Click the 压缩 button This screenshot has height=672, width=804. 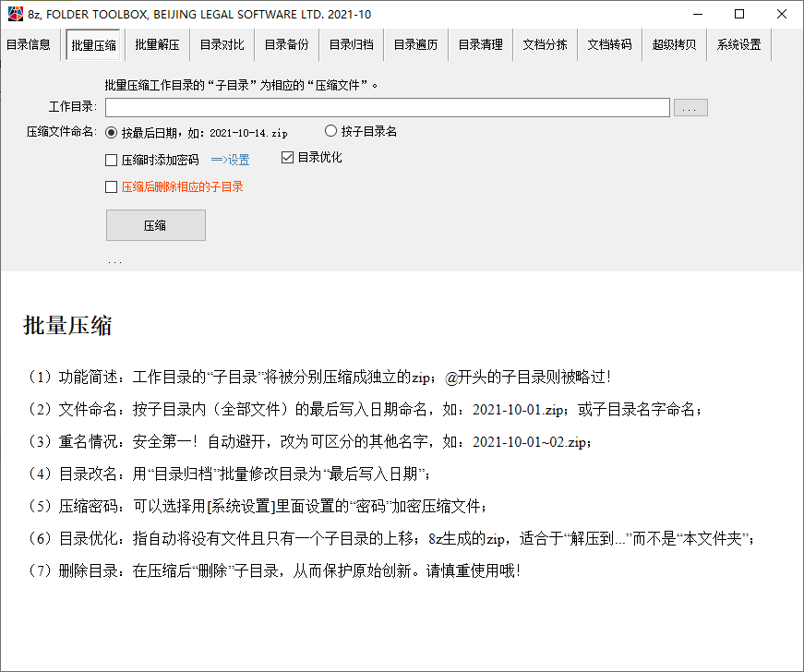click(x=156, y=225)
